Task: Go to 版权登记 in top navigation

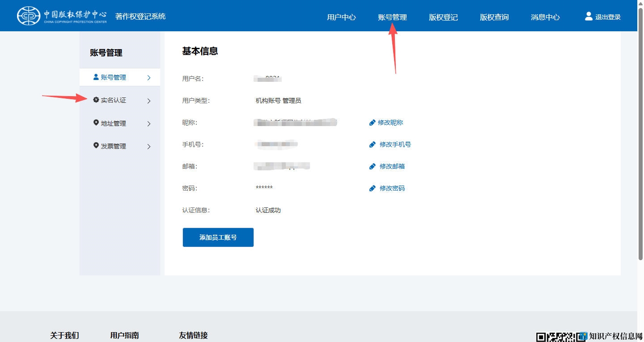Action: click(443, 17)
